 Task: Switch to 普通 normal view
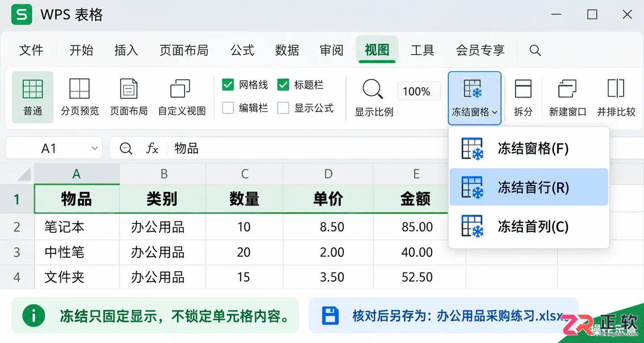[33, 97]
